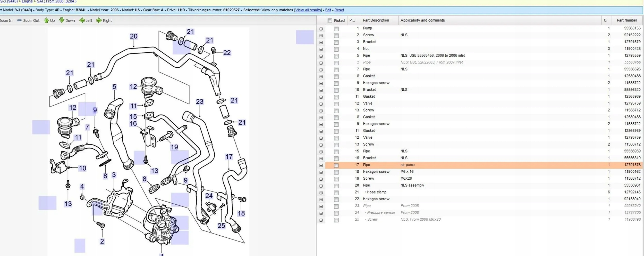The width and height of the screenshot is (644, 256).
Task: Click callout number 5 pipe in diagram
Action: tap(114, 87)
